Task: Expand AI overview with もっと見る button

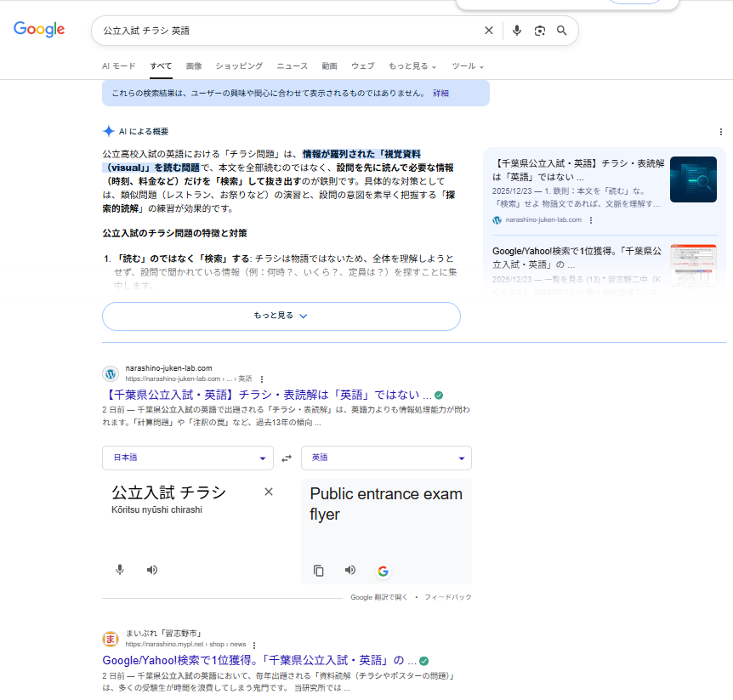Action: tap(281, 316)
